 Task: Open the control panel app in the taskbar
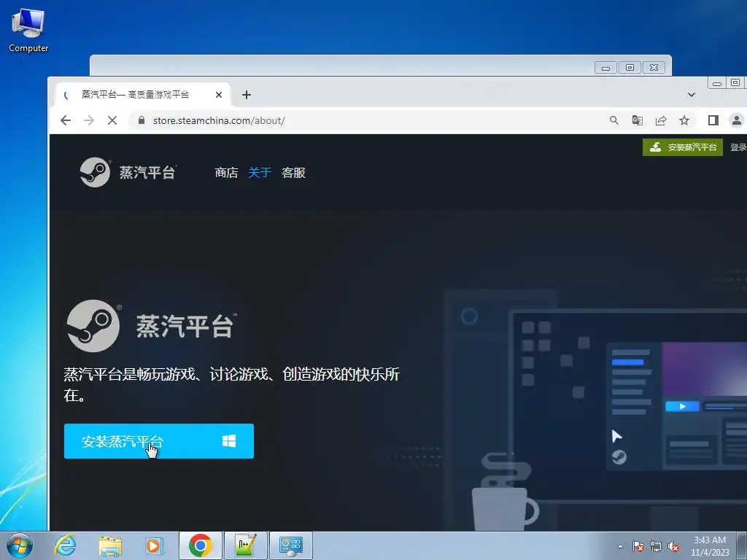click(x=291, y=545)
